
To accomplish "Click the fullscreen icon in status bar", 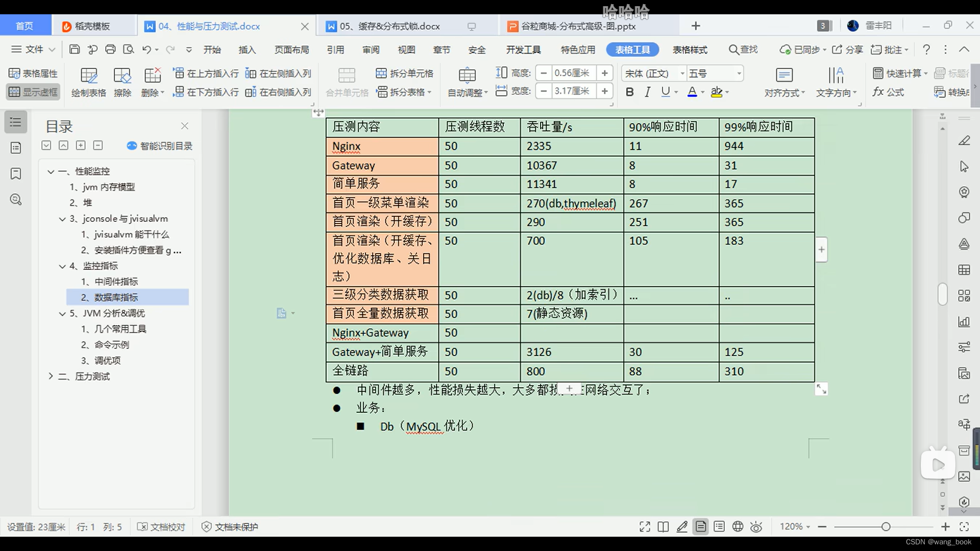I will coord(645,527).
